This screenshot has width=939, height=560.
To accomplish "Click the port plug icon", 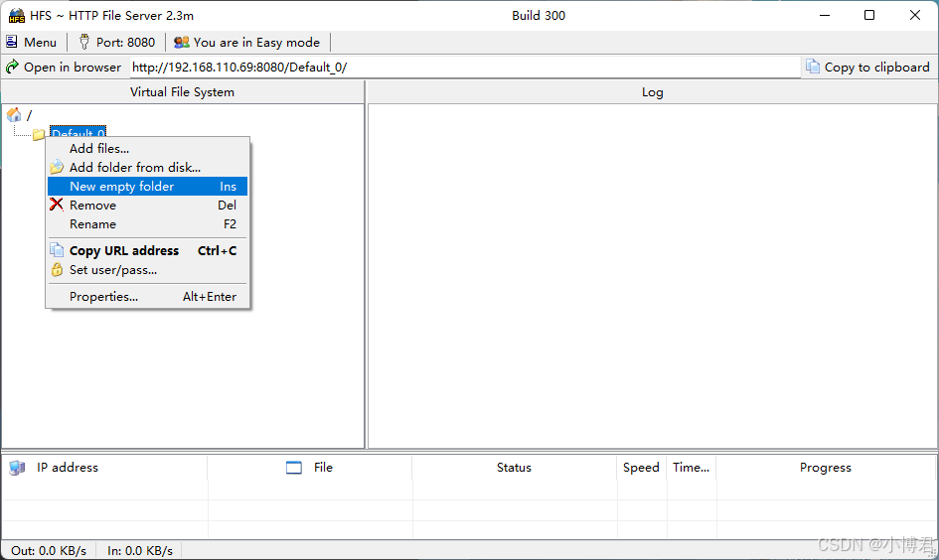I will 84,42.
